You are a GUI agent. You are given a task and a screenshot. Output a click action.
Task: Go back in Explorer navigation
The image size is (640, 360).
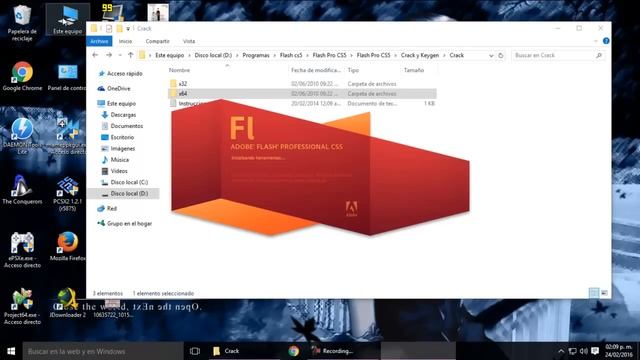tap(95, 55)
